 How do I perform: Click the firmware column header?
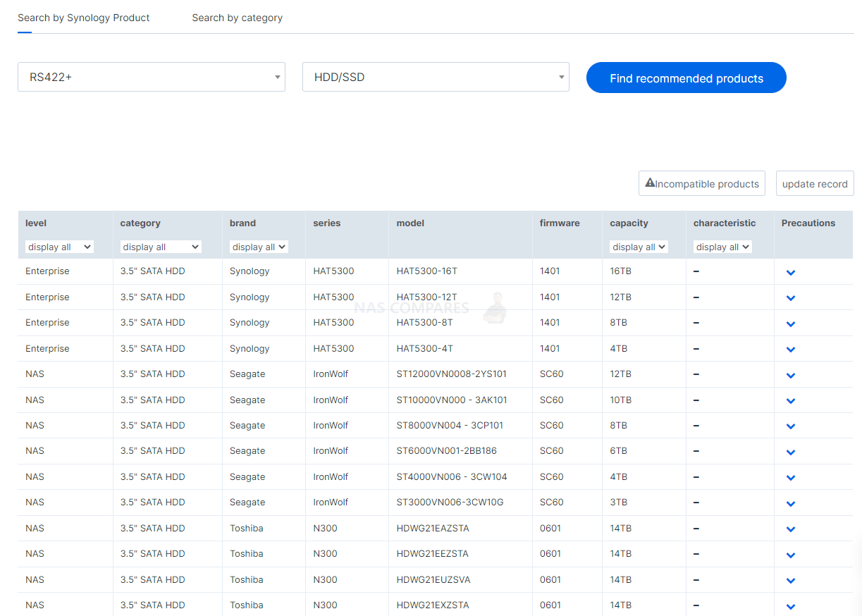560,223
